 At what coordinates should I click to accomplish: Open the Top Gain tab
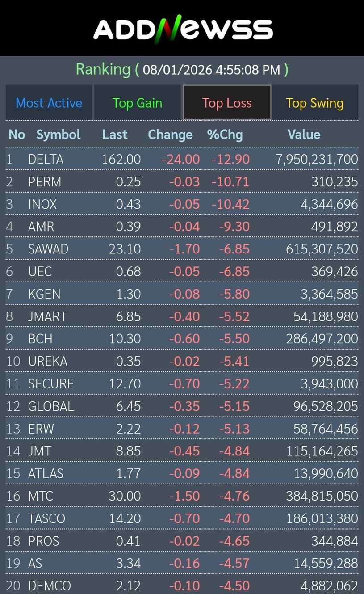tap(137, 103)
